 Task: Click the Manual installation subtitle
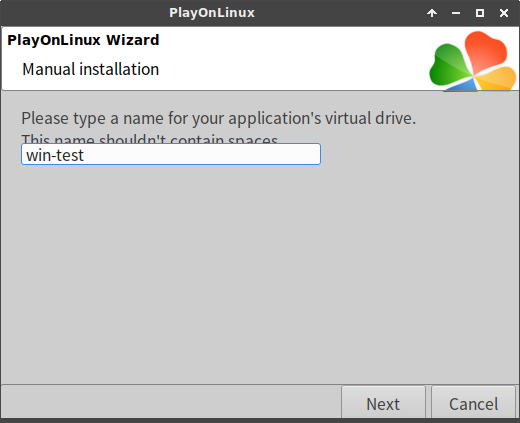pyautogui.click(x=91, y=69)
